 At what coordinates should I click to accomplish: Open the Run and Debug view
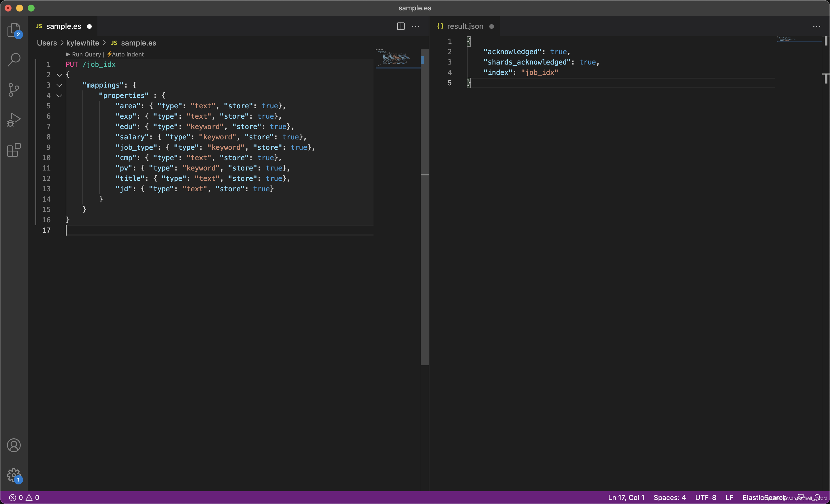pyautogui.click(x=14, y=120)
